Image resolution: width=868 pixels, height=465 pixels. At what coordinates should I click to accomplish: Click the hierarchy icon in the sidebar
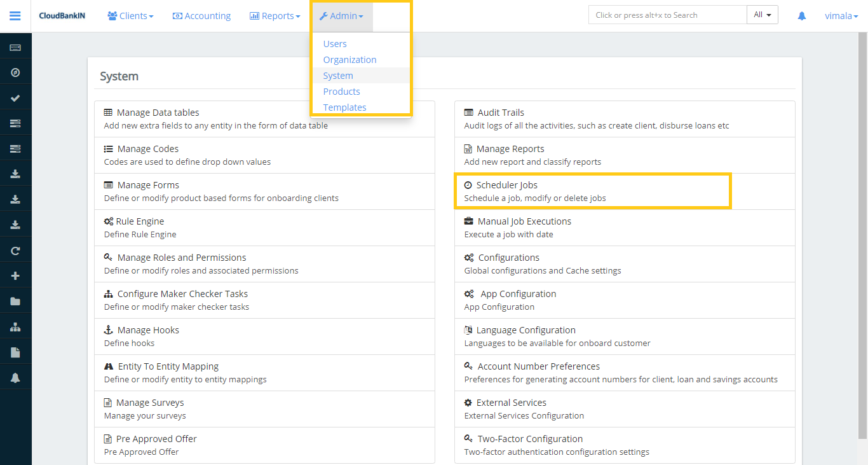click(15, 326)
